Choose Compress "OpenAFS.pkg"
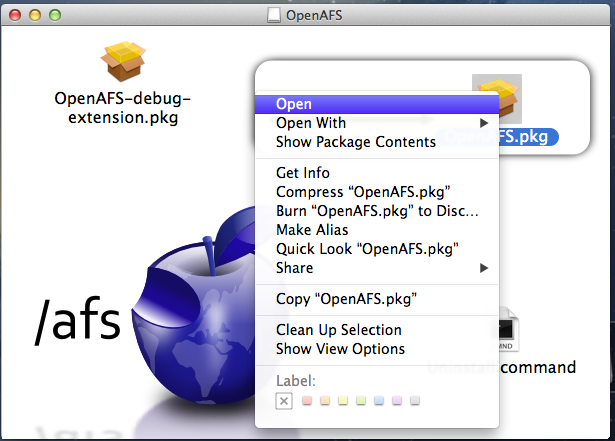 pyautogui.click(x=377, y=192)
